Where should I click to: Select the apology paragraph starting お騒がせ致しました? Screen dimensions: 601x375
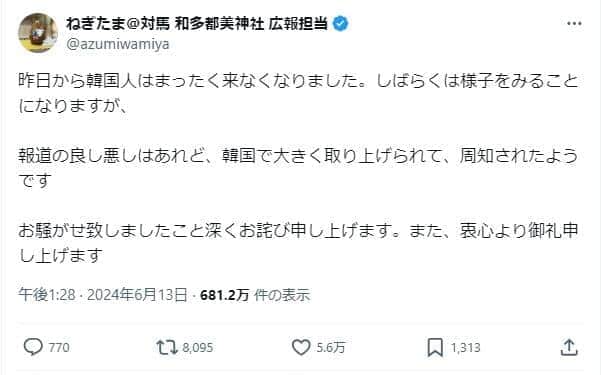298,243
